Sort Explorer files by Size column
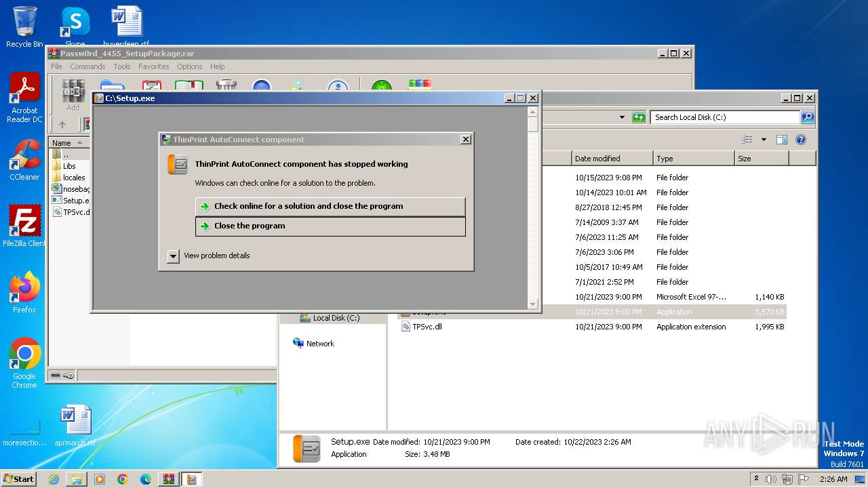 pos(762,159)
